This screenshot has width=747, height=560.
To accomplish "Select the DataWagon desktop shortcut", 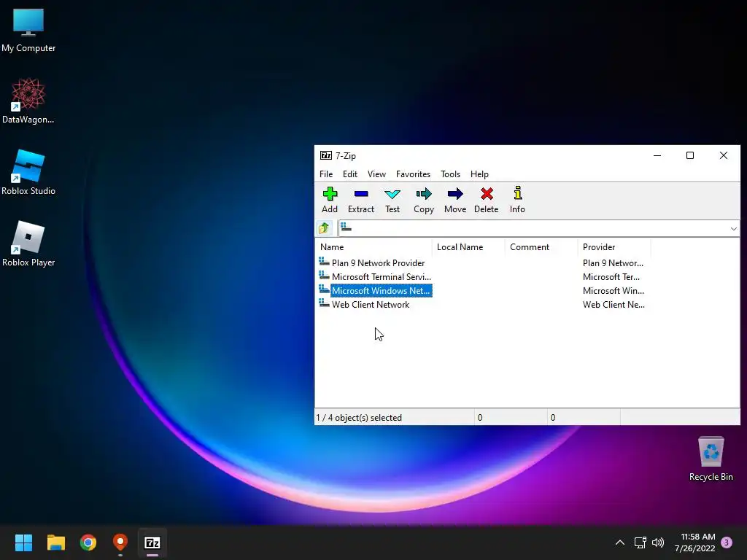I will pos(28,101).
